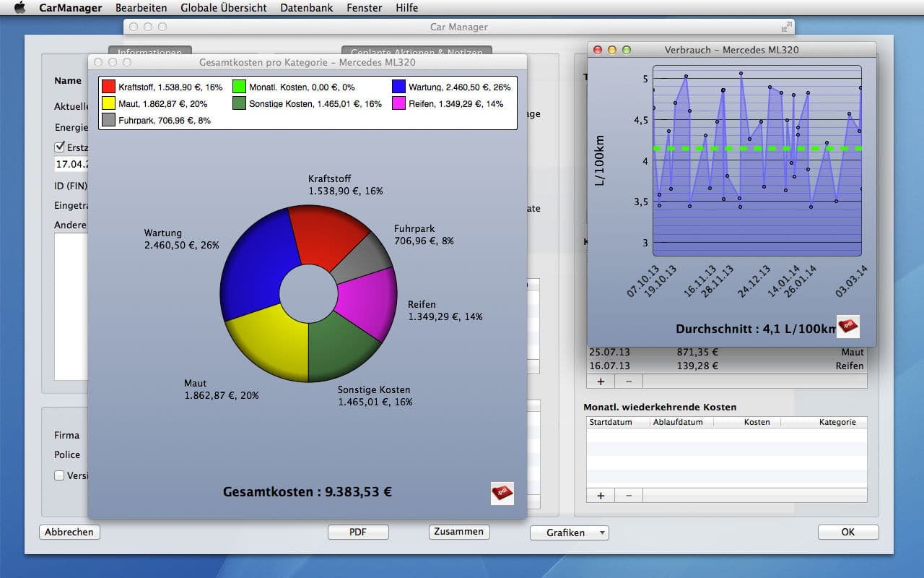Click the date field starting 17.04
This screenshot has height=578, width=924.
(x=71, y=164)
